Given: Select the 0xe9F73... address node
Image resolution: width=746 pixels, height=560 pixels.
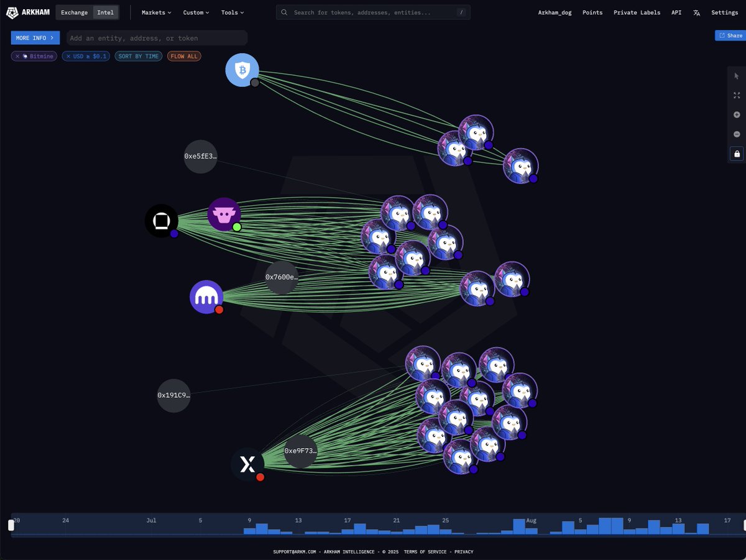Looking at the screenshot, I should click(301, 451).
